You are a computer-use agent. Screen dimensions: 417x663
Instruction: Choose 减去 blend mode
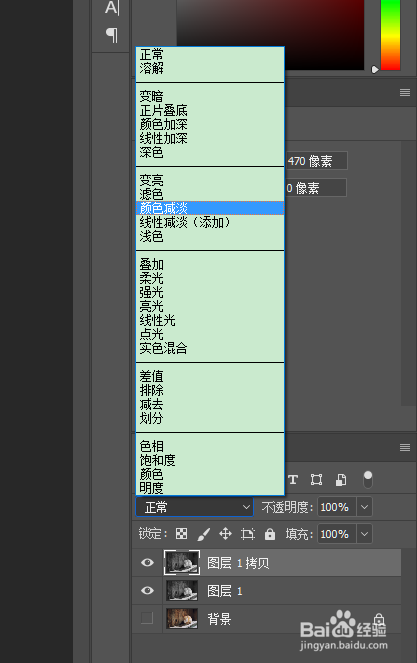(210, 404)
